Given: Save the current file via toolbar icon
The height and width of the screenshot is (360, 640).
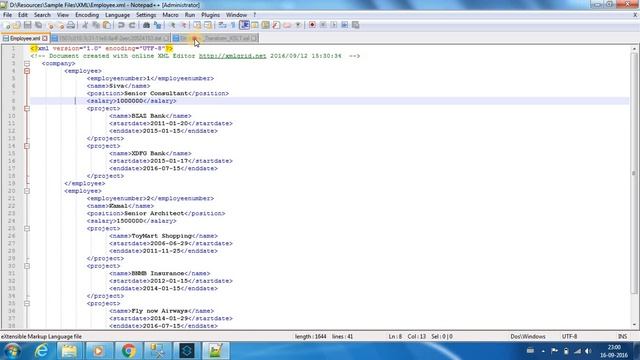Looking at the screenshot, I should tap(28, 25).
